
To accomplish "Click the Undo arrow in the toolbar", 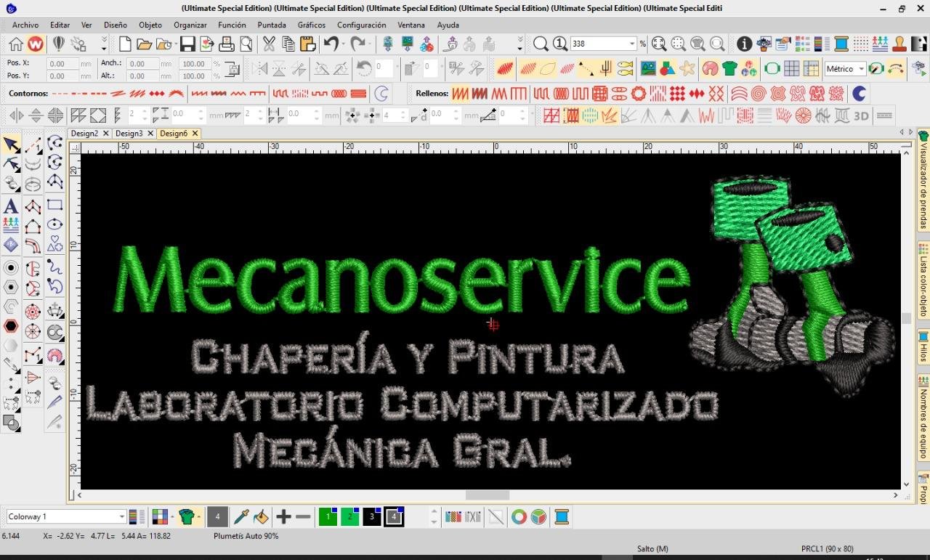I will click(x=331, y=44).
